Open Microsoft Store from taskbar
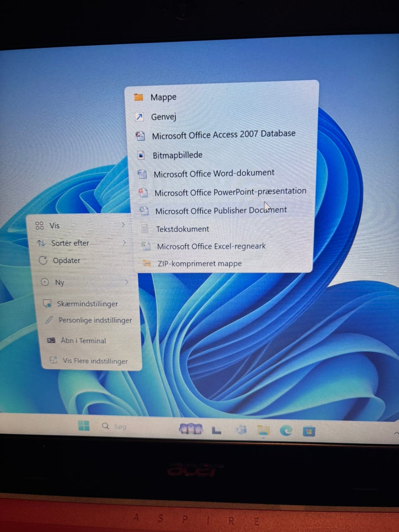 (x=309, y=432)
